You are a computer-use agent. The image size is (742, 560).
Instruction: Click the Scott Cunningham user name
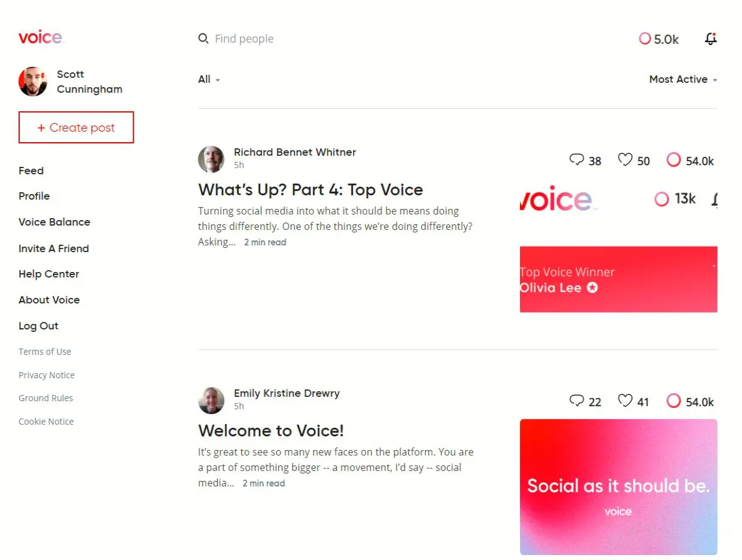tap(90, 82)
